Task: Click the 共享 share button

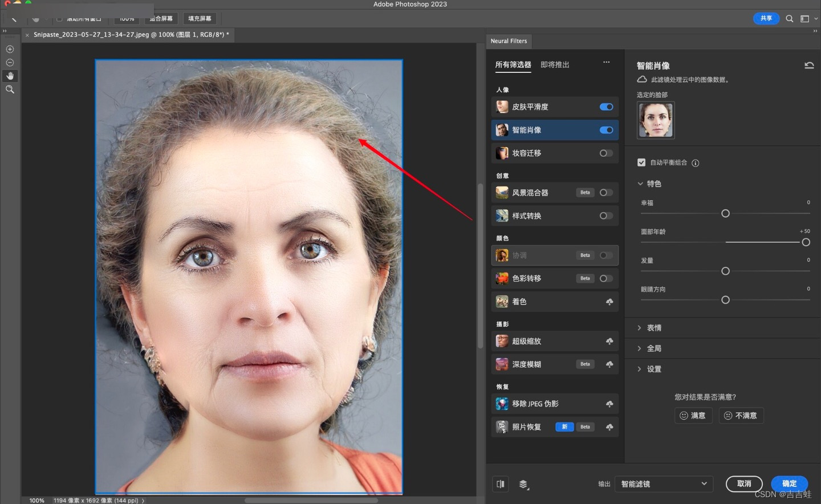Action: 766,19
